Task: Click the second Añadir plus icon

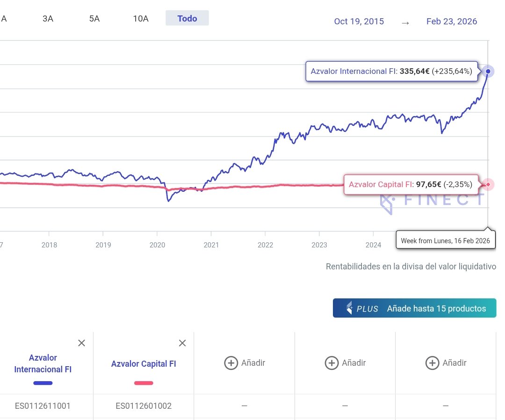Action: 332,363
